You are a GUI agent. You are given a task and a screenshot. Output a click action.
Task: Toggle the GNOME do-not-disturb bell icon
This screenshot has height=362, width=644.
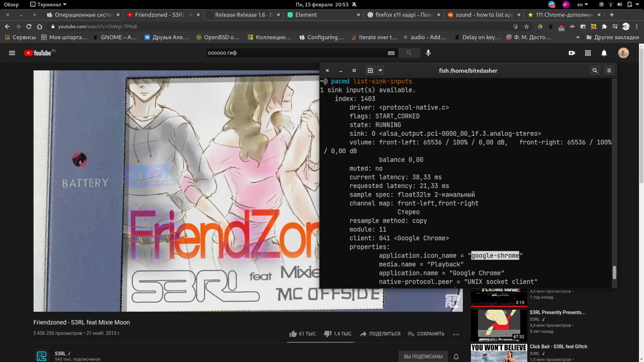[354, 5]
